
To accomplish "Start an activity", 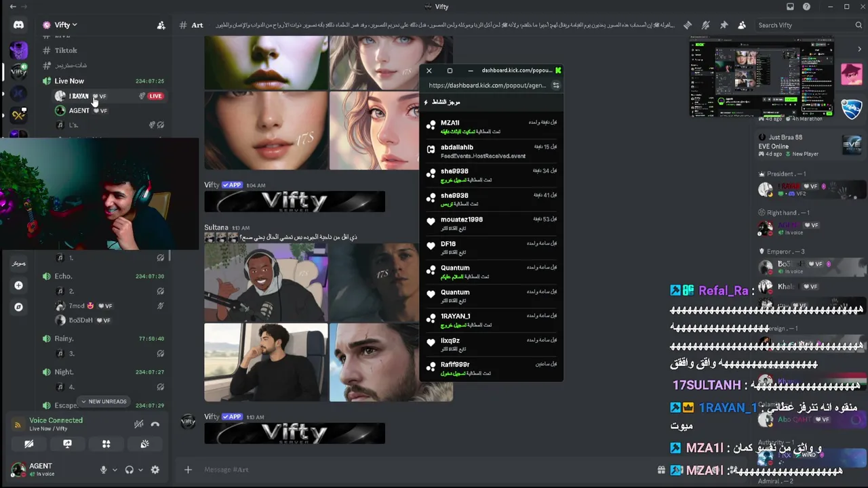I will (x=106, y=444).
